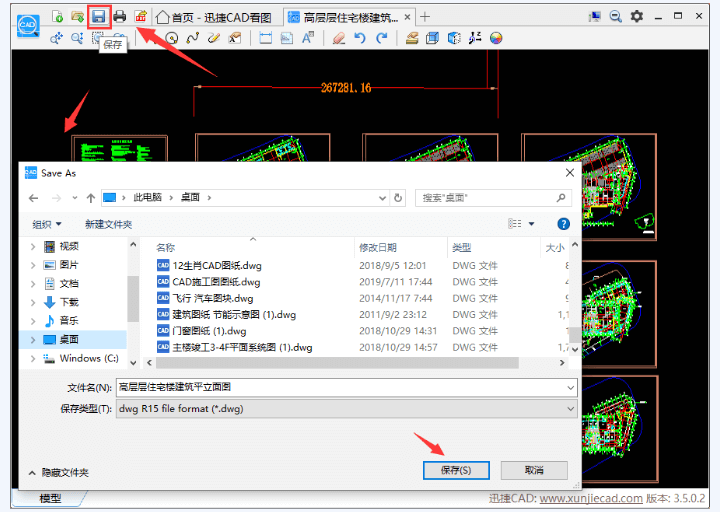Select the polyline curve tool
Screen dimensions: 720x512
(192, 38)
